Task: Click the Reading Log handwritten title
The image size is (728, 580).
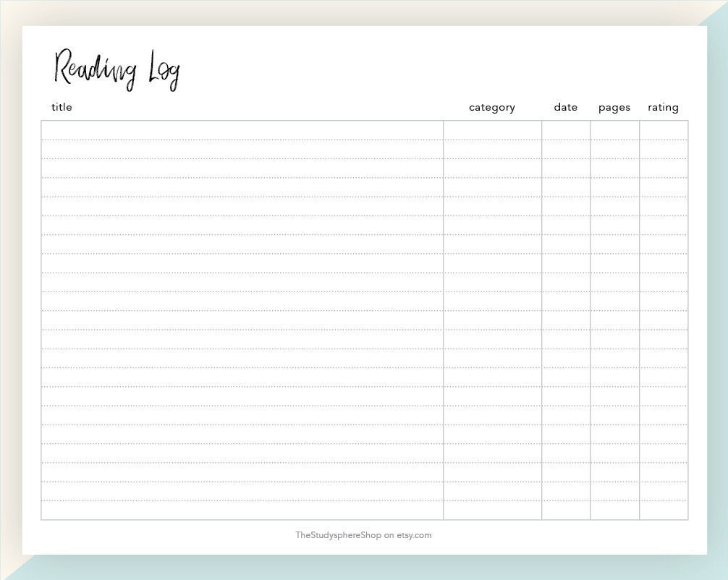Action: point(116,69)
